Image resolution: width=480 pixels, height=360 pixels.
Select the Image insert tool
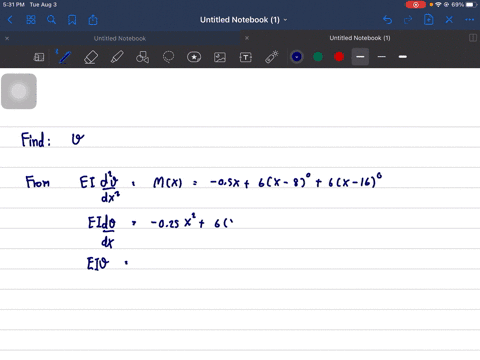coord(220,57)
